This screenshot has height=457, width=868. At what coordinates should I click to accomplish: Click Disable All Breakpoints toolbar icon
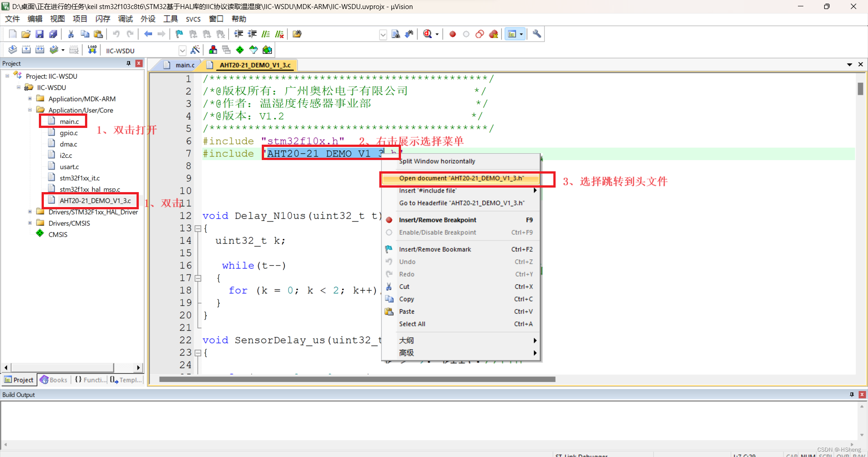coord(480,34)
